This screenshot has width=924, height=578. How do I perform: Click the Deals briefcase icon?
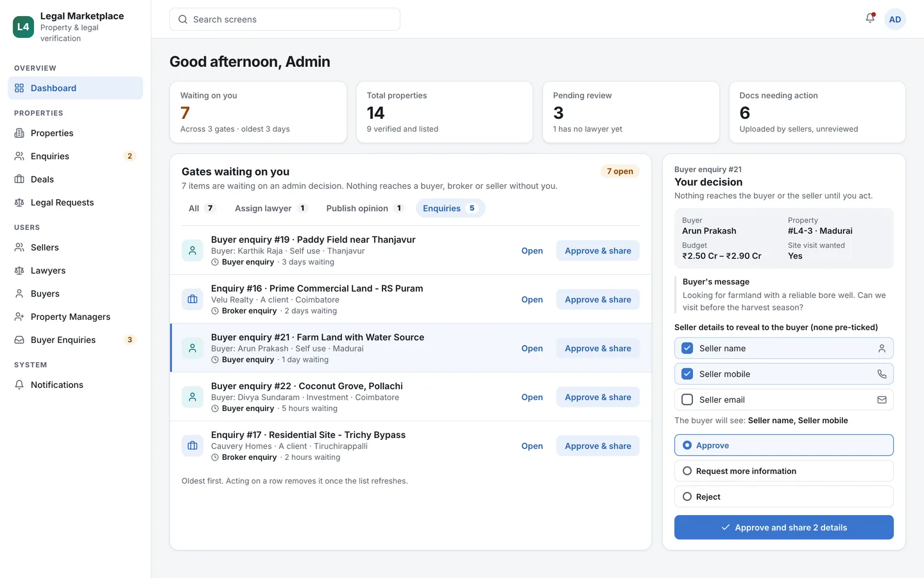pyautogui.click(x=19, y=179)
